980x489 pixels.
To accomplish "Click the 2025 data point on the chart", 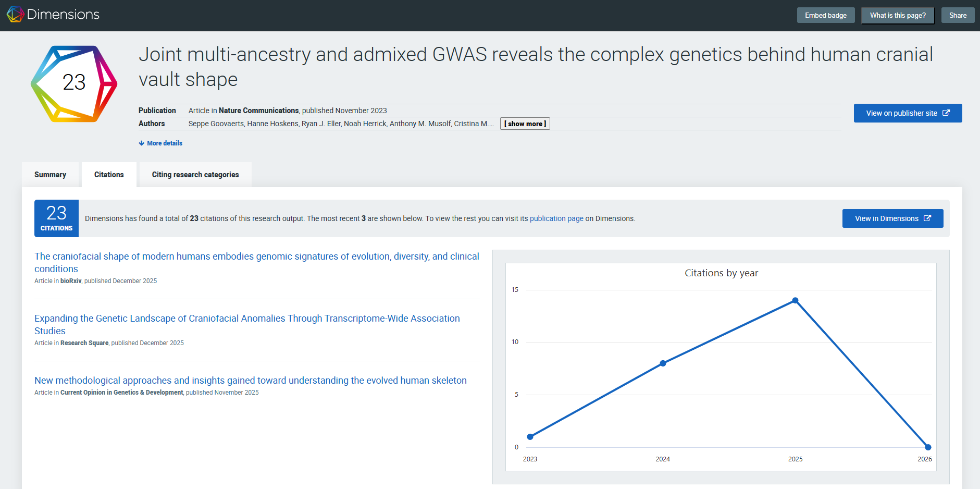I will pos(795,300).
